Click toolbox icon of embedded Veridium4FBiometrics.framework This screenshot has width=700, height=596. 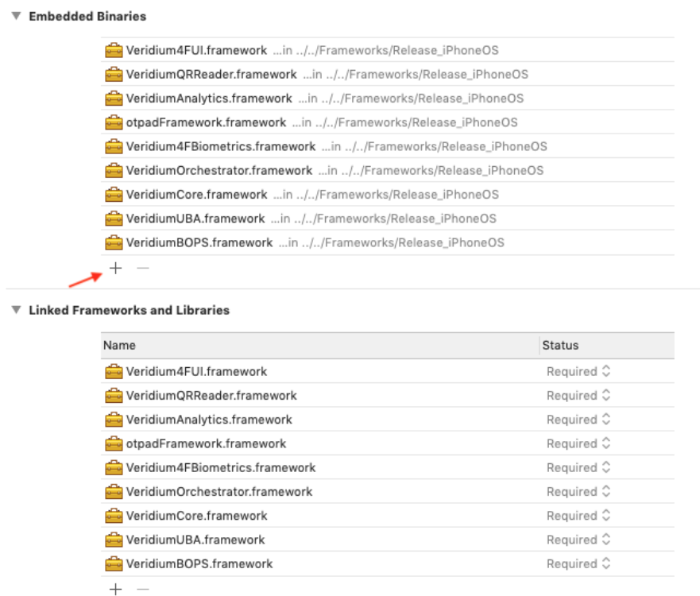click(114, 146)
